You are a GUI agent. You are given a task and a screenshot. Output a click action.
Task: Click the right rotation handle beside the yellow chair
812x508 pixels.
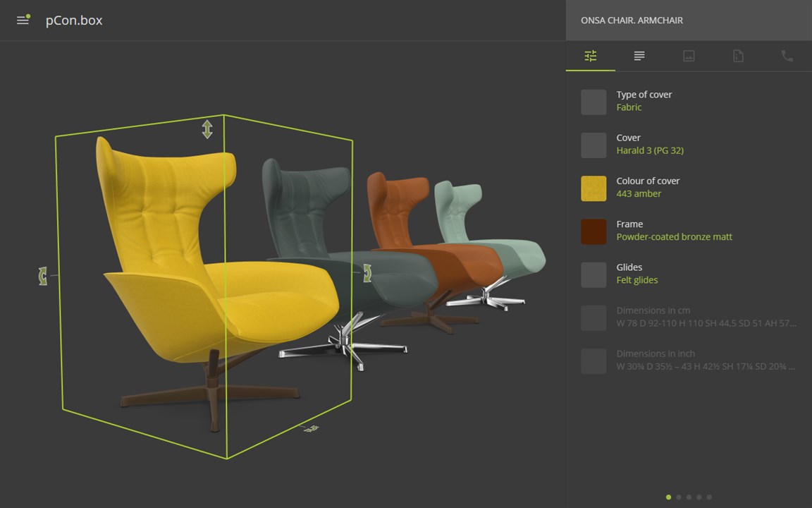click(367, 272)
